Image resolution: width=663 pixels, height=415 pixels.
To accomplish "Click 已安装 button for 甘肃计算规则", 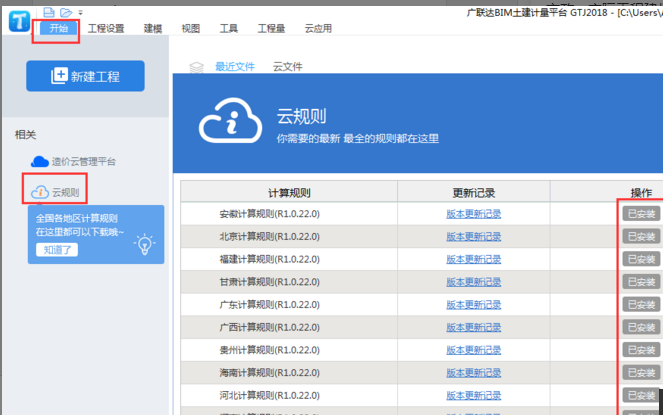I will pyautogui.click(x=641, y=282).
